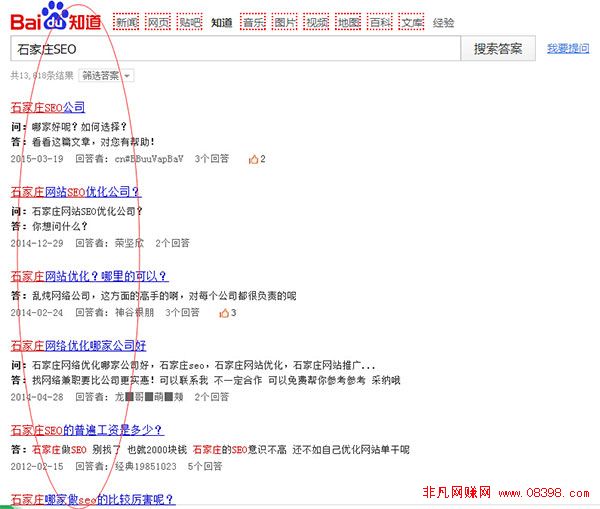Open the 贴吧 tab
Screen dimensions: 600x509
tap(189, 23)
